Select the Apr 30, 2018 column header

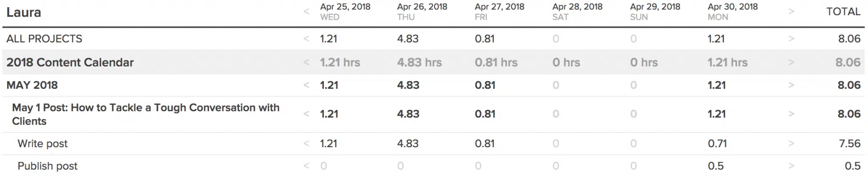[x=733, y=11]
